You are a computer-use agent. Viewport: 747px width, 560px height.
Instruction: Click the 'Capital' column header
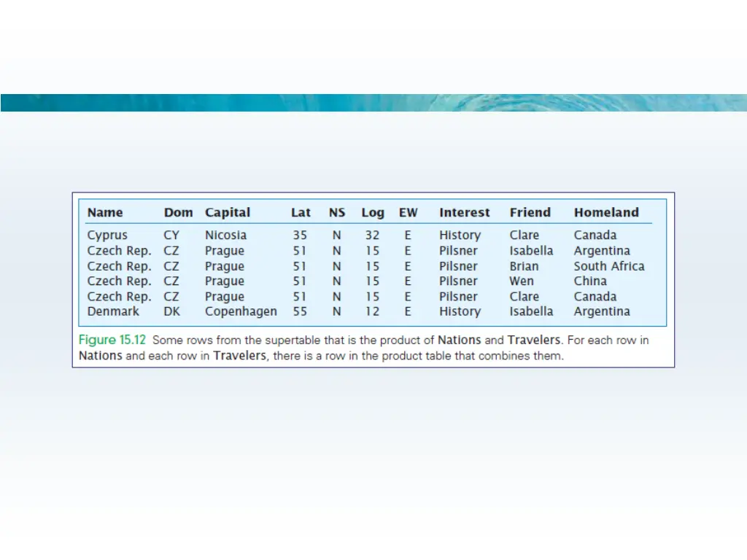[228, 213]
